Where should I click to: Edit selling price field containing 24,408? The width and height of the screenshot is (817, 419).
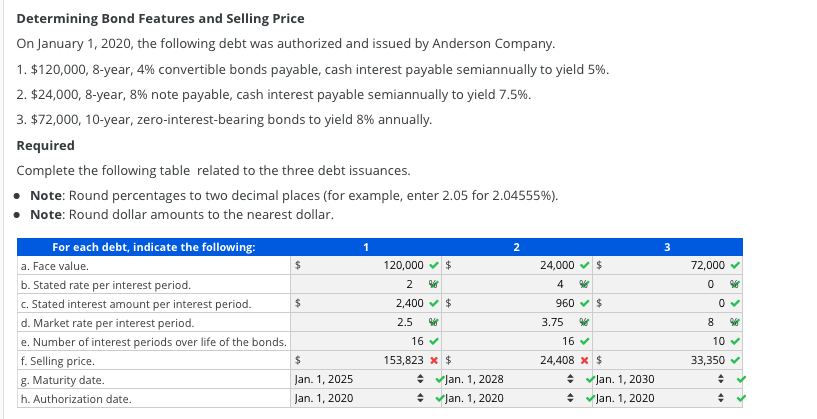[x=515, y=360]
